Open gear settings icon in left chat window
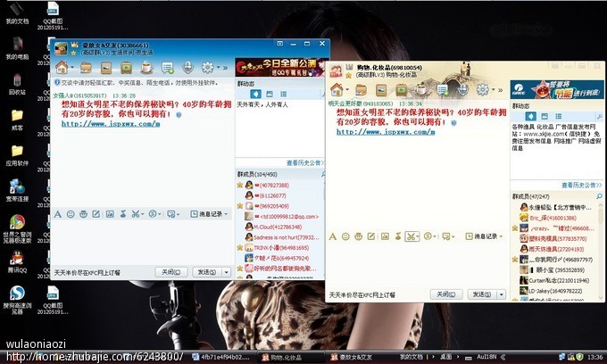Image resolution: width=607 pixels, height=364 pixels. (x=207, y=68)
